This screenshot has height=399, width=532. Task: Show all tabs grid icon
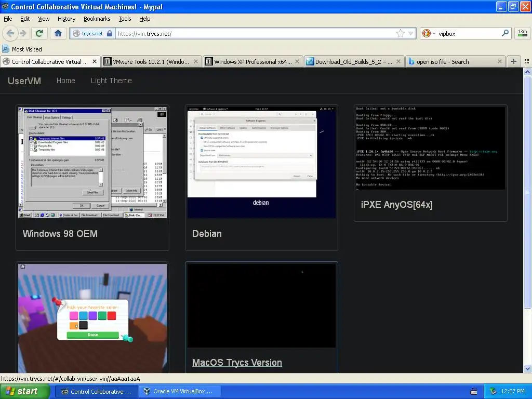coord(527,61)
